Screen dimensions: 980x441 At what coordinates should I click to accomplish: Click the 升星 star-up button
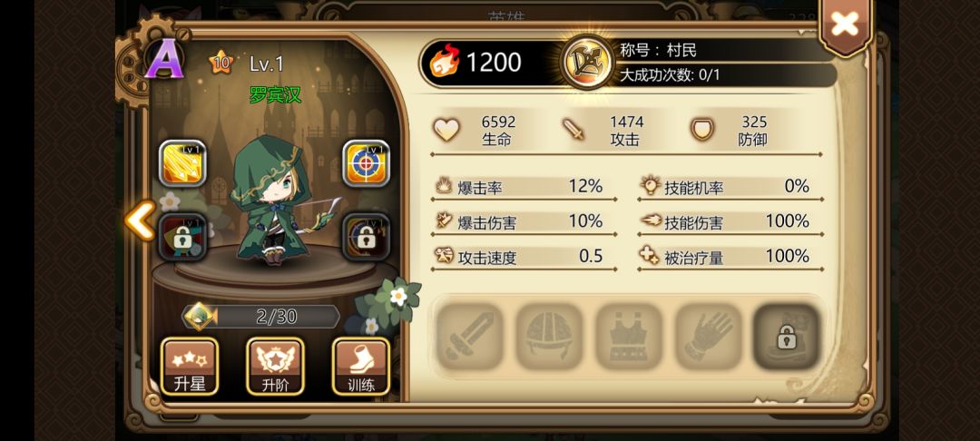click(x=190, y=367)
